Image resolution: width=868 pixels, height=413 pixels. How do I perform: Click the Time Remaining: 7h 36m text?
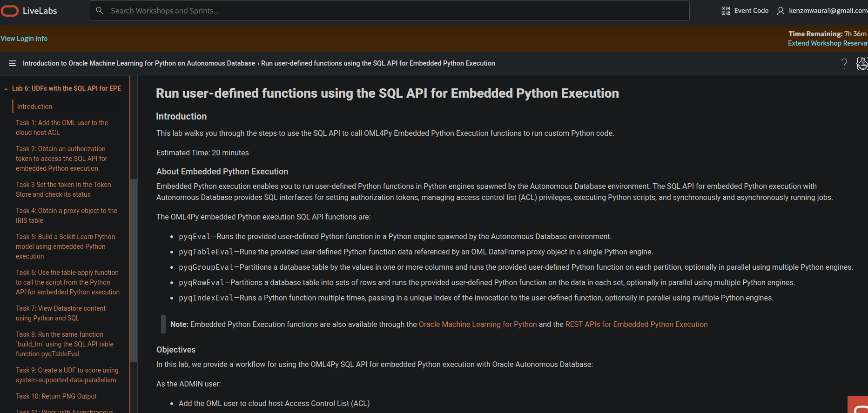pos(828,34)
